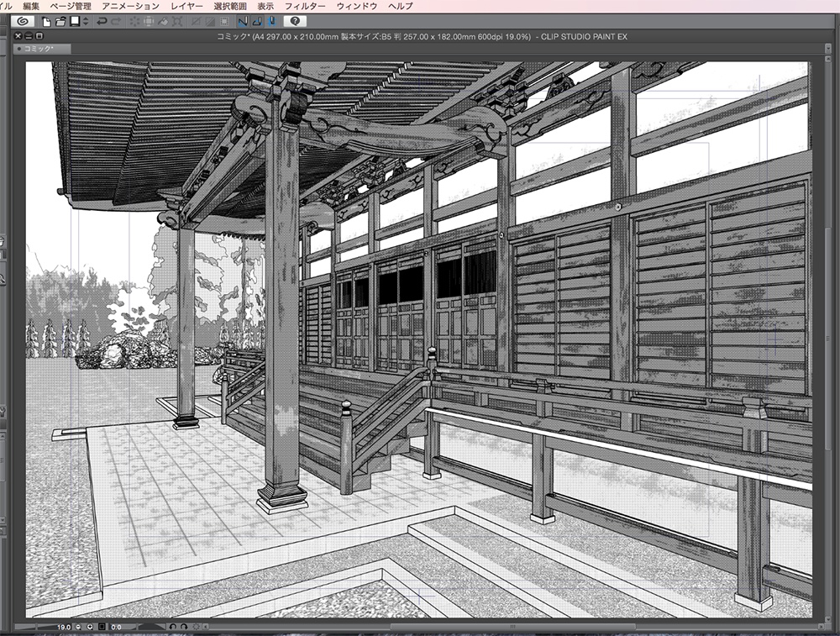Zoom out with the magnifier minus icon
This screenshot has height=636, width=840.
coord(78,626)
